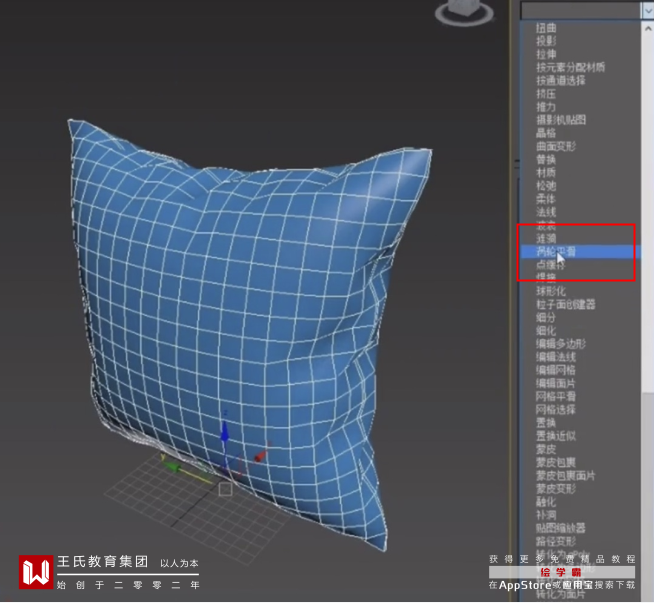
Task: Select the 松弛 modifier
Action: pyautogui.click(x=546, y=186)
